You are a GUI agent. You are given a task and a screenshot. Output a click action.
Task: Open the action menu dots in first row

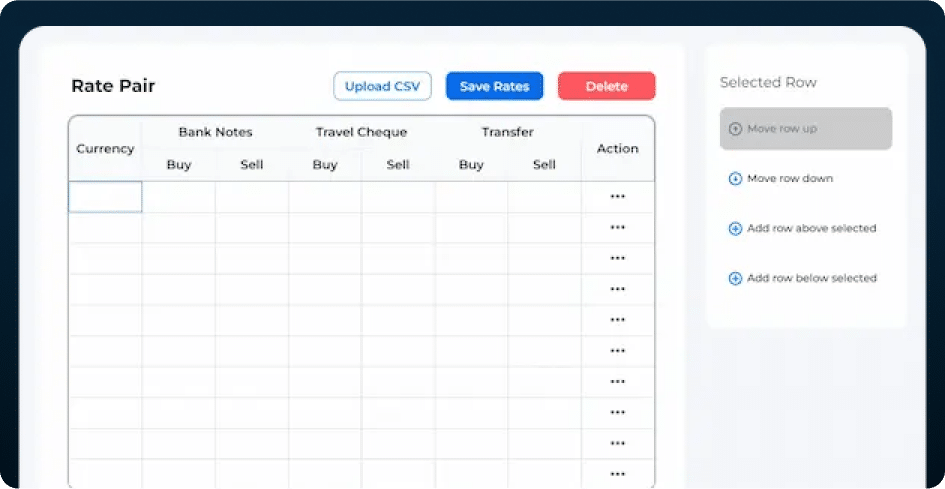[617, 197]
